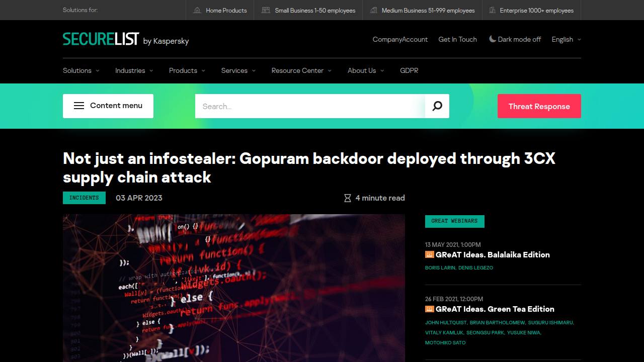Open Home Products link

tap(220, 10)
